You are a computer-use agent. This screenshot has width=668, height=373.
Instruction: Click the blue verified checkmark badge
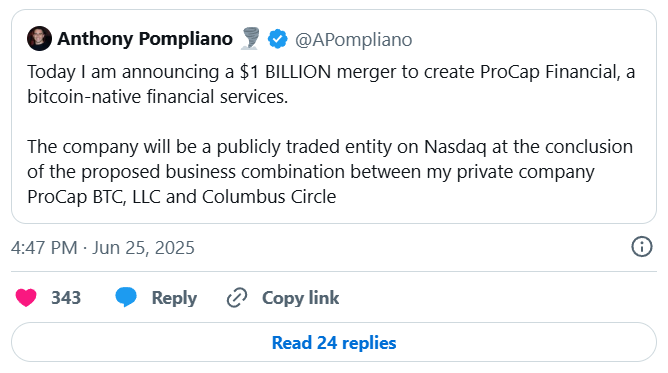tap(277, 39)
